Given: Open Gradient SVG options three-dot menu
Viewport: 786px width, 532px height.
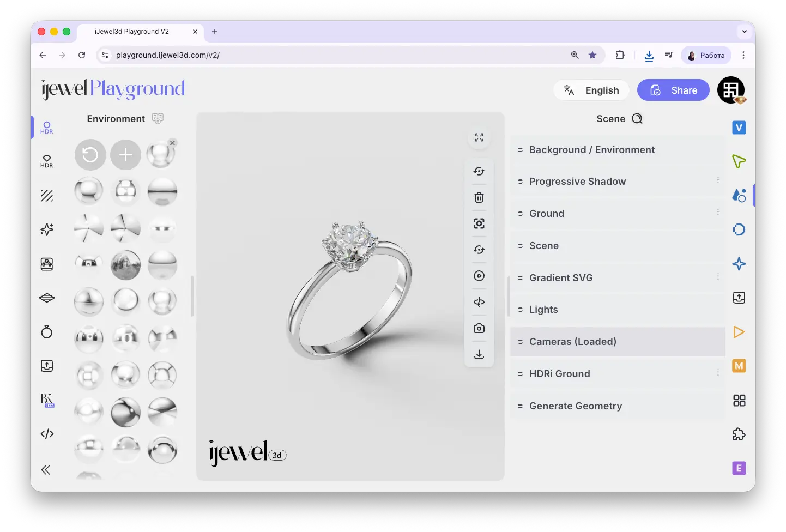Looking at the screenshot, I should coord(718,276).
